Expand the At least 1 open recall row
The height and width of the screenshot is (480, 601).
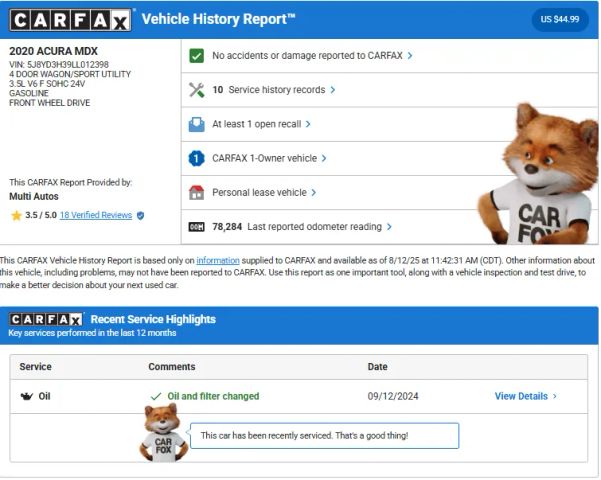point(261,124)
